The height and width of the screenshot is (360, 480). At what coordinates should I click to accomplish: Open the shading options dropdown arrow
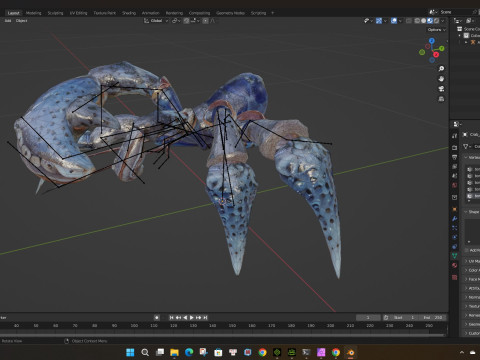point(443,21)
